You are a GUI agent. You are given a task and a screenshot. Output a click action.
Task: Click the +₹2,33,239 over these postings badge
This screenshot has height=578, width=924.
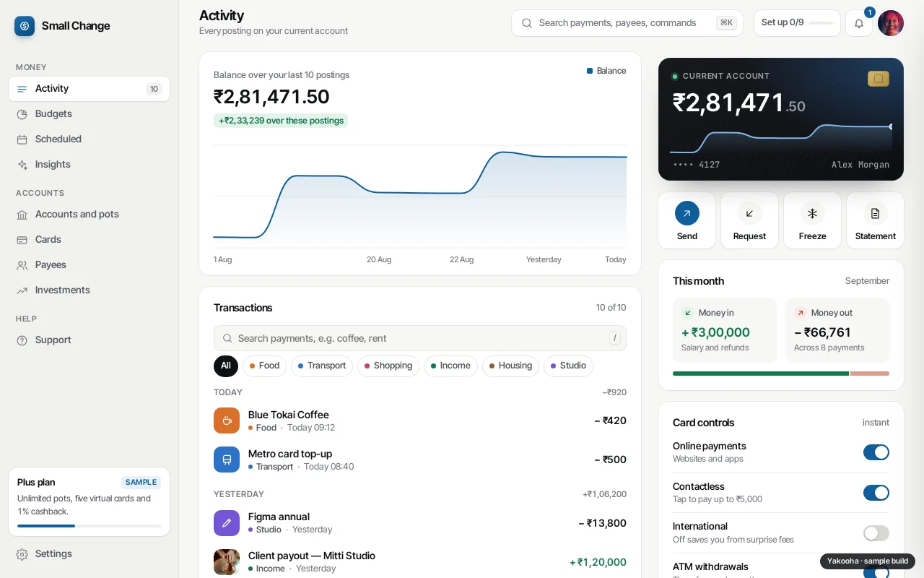[281, 121]
